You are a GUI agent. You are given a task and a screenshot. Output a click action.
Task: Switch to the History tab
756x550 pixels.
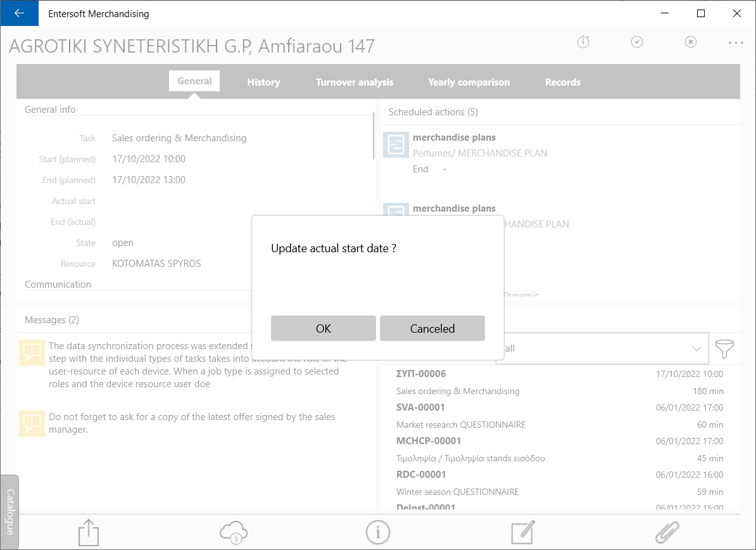pyautogui.click(x=263, y=82)
